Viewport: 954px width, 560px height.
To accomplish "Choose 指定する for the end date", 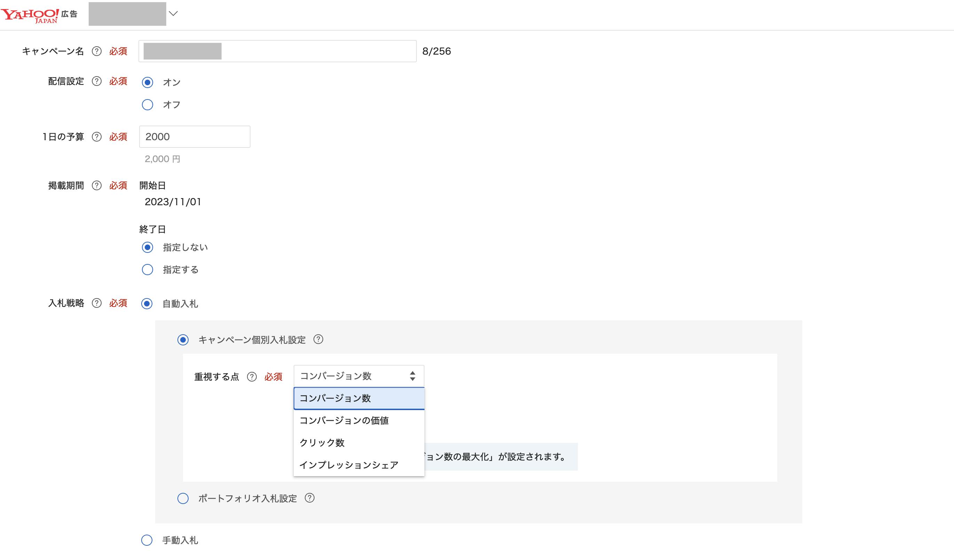I will pyautogui.click(x=148, y=270).
